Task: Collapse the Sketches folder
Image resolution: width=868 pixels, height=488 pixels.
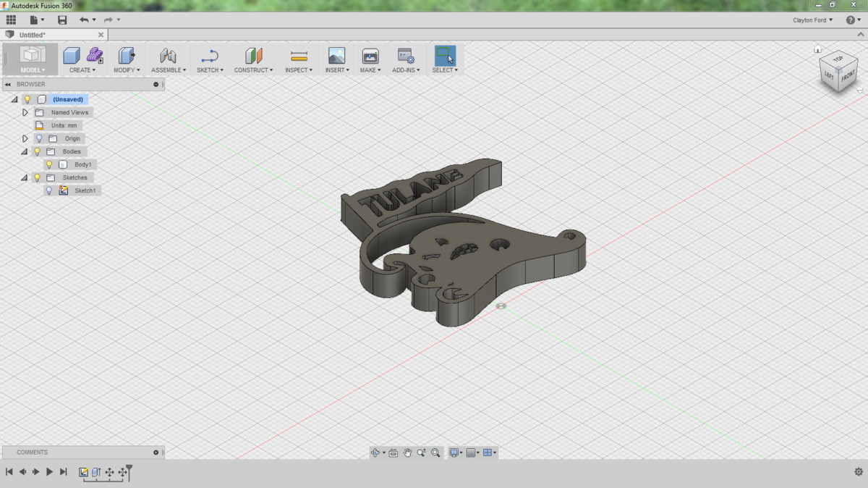Action: (x=24, y=177)
